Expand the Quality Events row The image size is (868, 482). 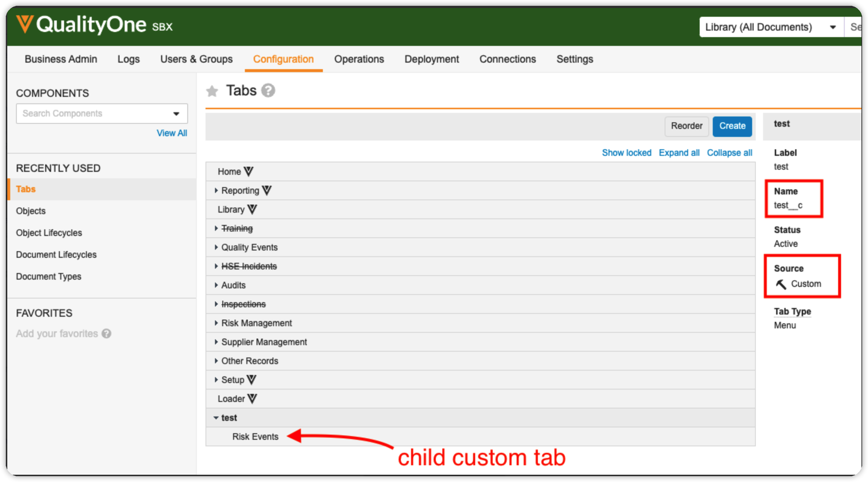coord(216,247)
